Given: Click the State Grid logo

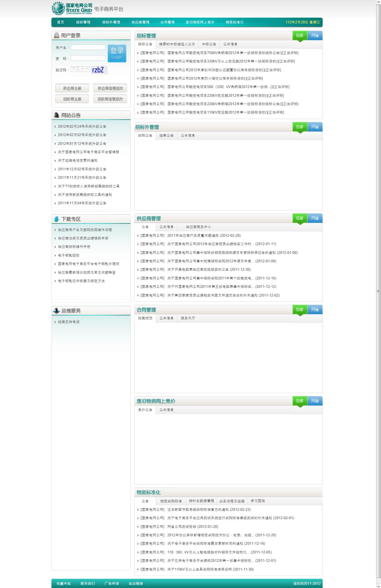Looking at the screenshot, I should [72, 8].
